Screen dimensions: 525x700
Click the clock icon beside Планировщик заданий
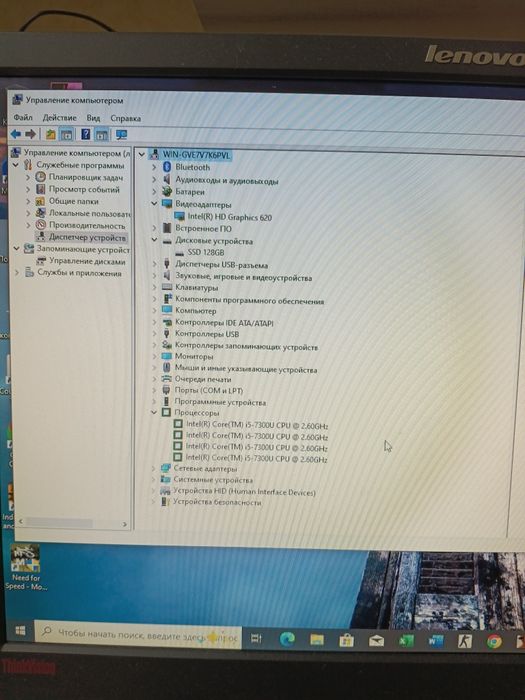click(x=41, y=177)
